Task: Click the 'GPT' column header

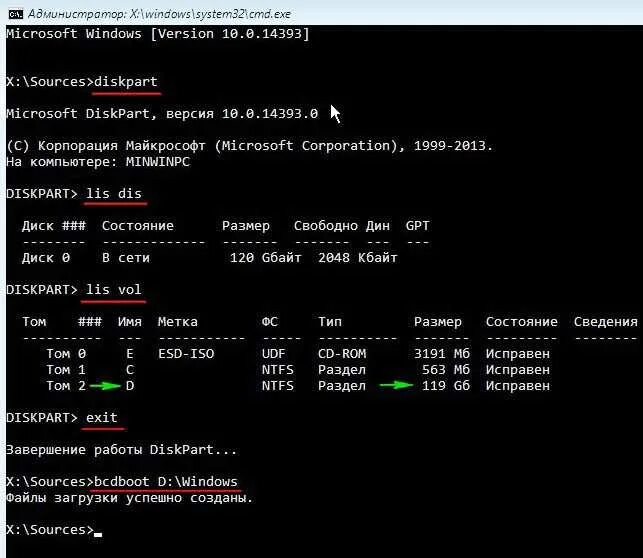Action: pyautogui.click(x=417, y=225)
